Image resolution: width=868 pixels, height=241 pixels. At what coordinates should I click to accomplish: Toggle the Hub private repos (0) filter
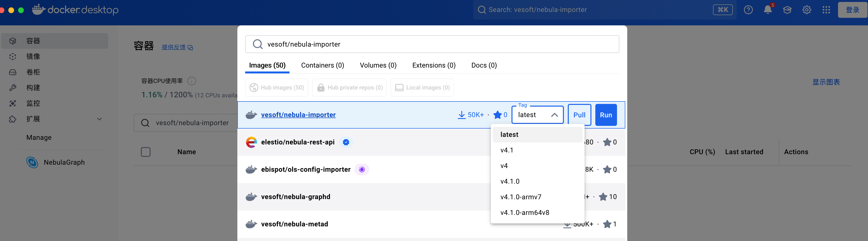349,88
